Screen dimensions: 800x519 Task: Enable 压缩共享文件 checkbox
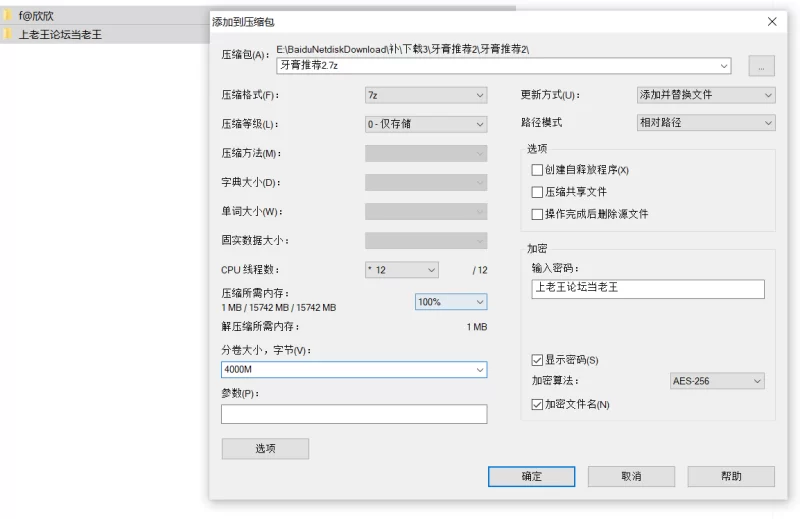(537, 192)
